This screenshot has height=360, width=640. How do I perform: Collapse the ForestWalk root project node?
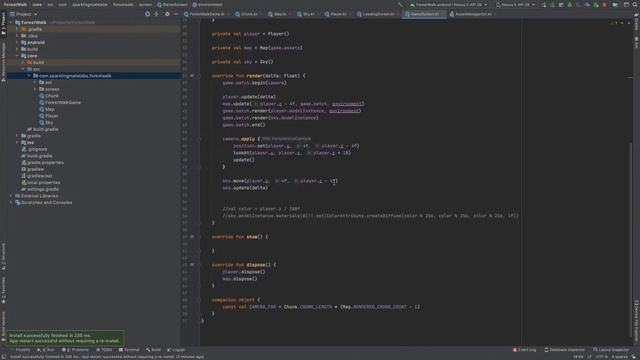(x=11, y=22)
